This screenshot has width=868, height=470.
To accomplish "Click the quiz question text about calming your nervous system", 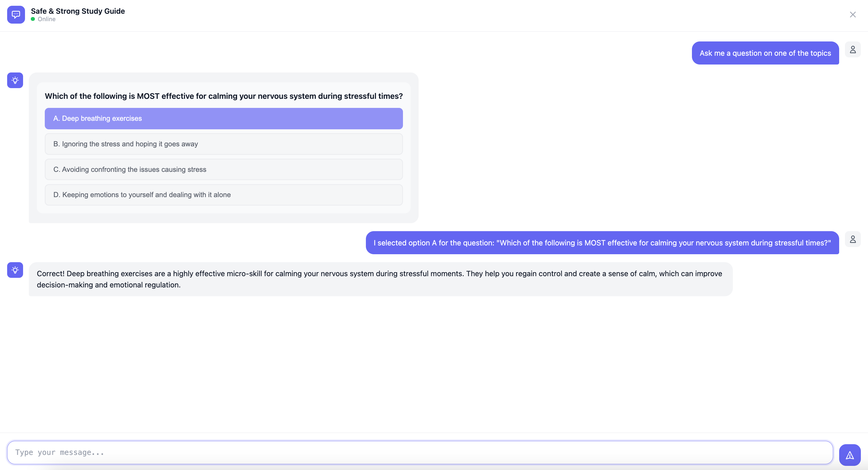I will [x=223, y=96].
